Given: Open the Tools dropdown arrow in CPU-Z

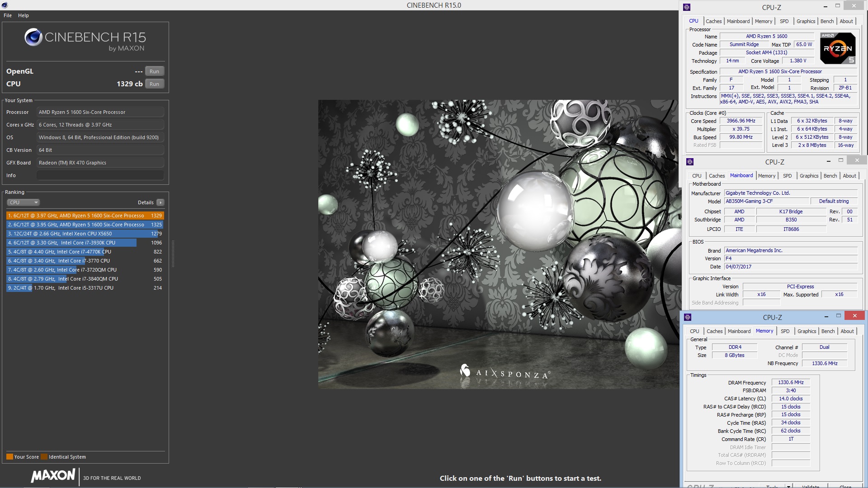Looking at the screenshot, I should point(788,486).
